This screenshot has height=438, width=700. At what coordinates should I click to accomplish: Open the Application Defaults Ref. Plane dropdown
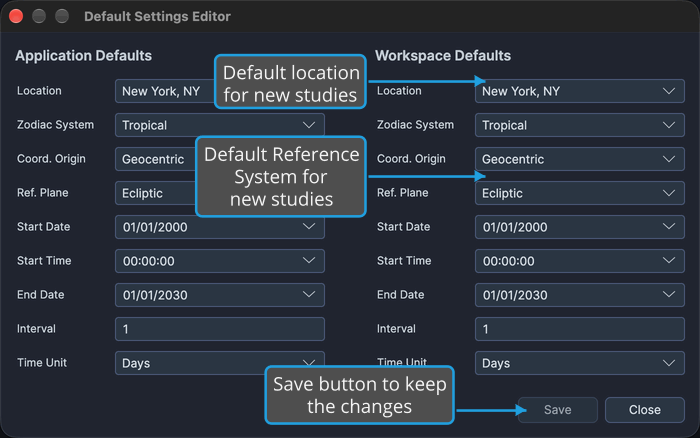tap(155, 193)
